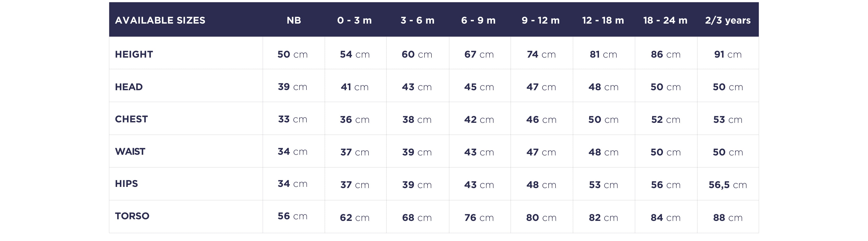Select the NB size column header
The height and width of the screenshot is (241, 868).
point(294,20)
